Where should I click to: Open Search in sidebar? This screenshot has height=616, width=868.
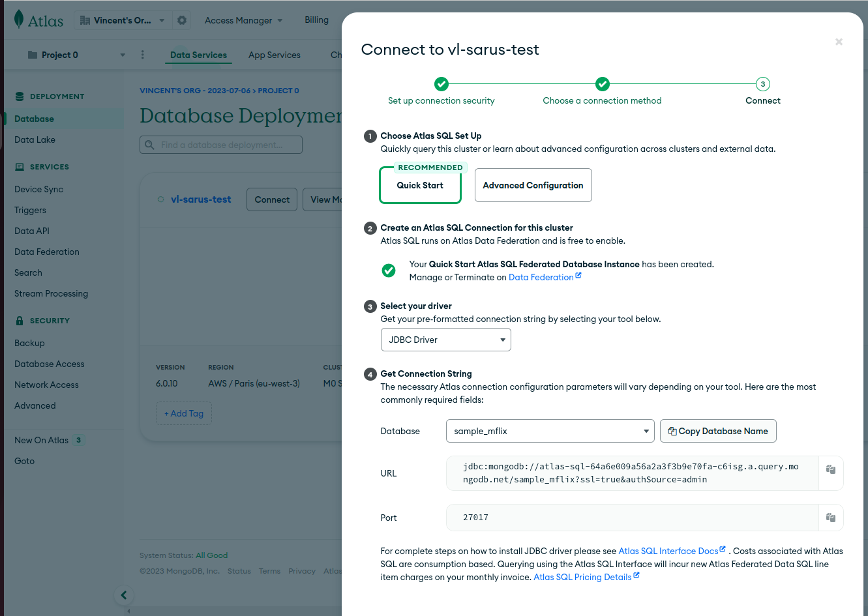28,272
